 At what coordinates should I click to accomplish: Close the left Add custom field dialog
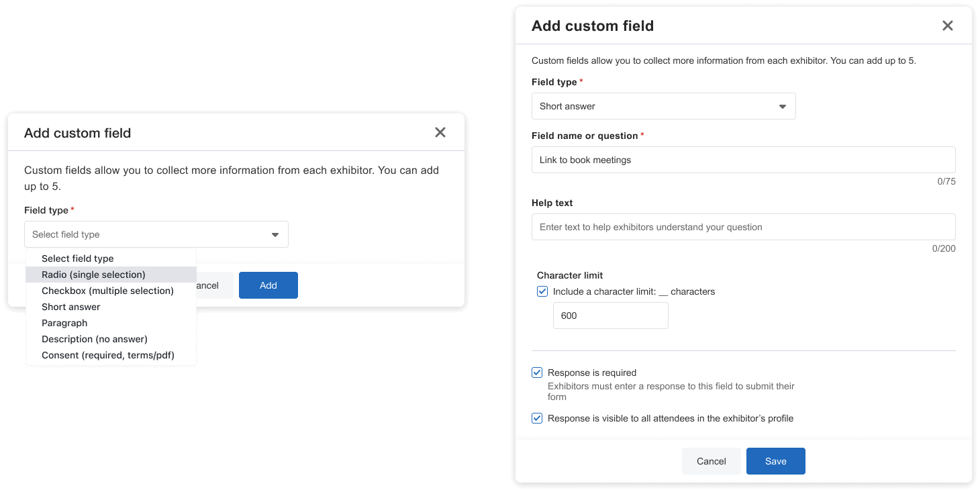[440, 132]
